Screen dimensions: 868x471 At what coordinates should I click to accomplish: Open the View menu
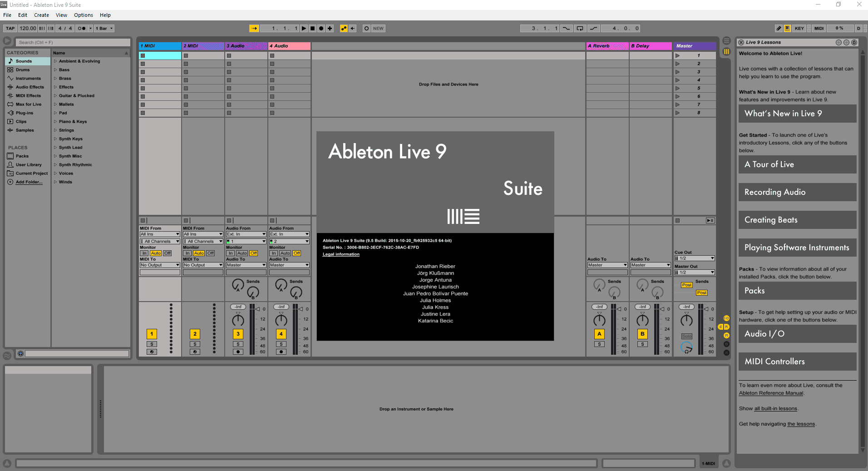(62, 15)
